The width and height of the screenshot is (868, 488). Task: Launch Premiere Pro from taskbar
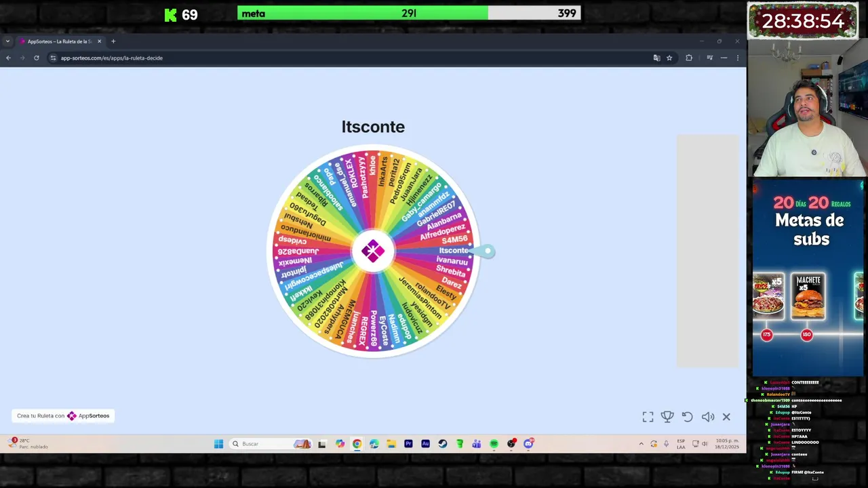coord(408,444)
